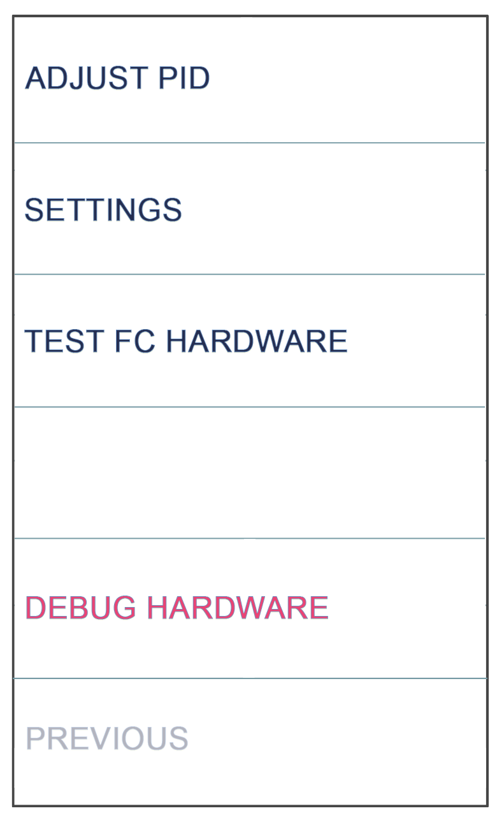Choose ADJUST PID from the list
Image resolution: width=504 pixels, height=820 pixels.
pos(249,79)
